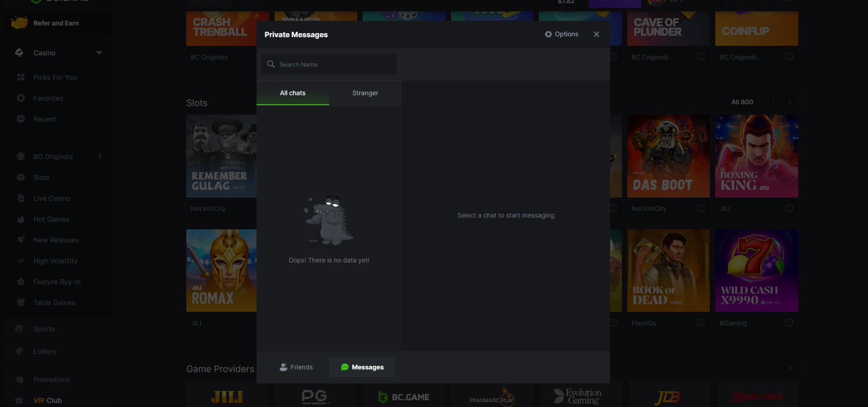Image resolution: width=868 pixels, height=407 pixels.
Task: Open Favorites in the sidebar
Action: tap(48, 98)
